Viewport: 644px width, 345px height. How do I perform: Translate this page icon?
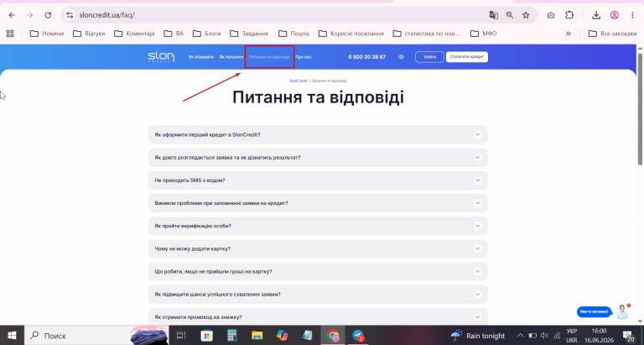[493, 15]
